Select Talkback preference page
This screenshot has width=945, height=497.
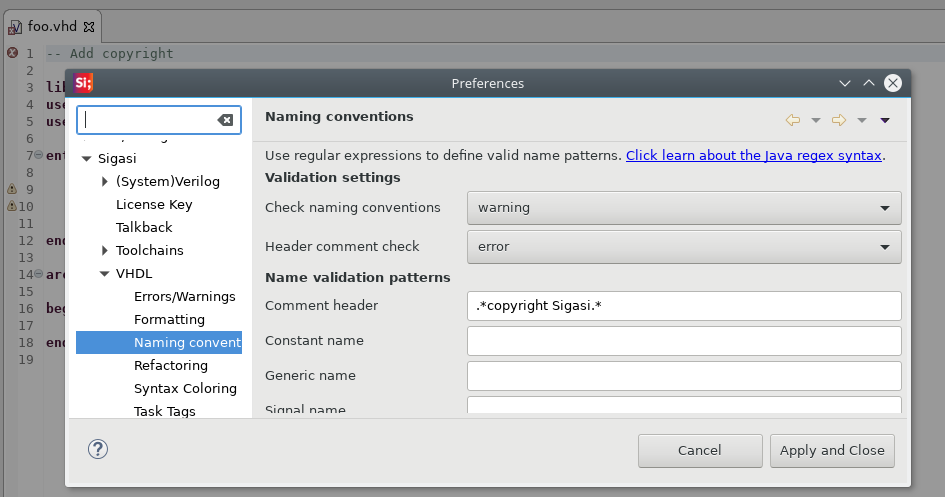(144, 227)
